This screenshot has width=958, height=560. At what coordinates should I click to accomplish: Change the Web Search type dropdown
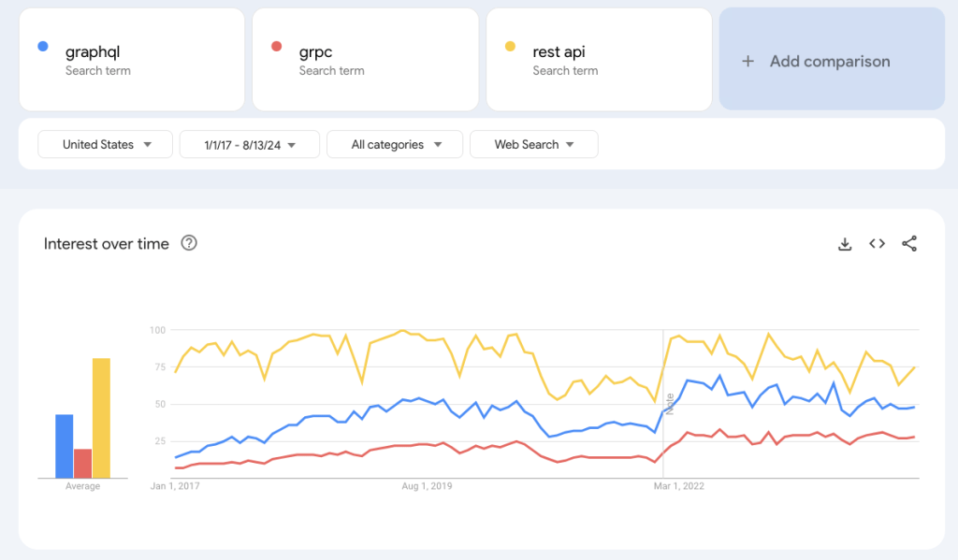pyautogui.click(x=533, y=144)
